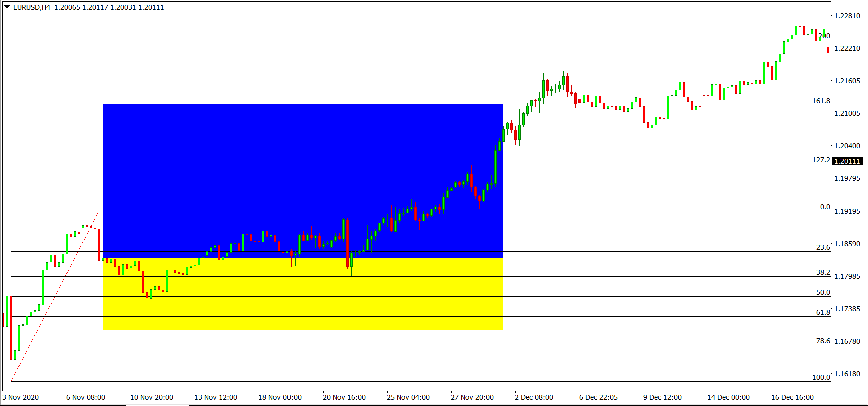Click the 161.8 Fibonacci level label
Viewport: 868px width, 406px height.
[x=821, y=101]
